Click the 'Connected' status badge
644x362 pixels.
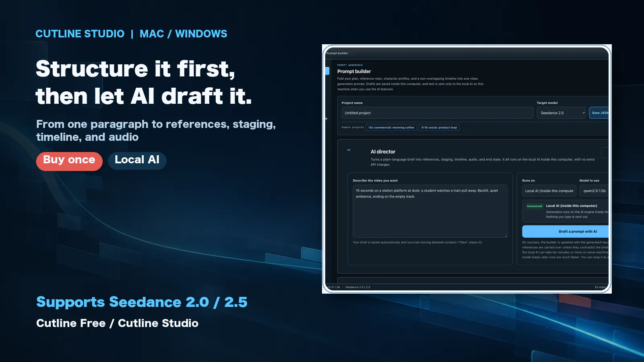click(535, 206)
